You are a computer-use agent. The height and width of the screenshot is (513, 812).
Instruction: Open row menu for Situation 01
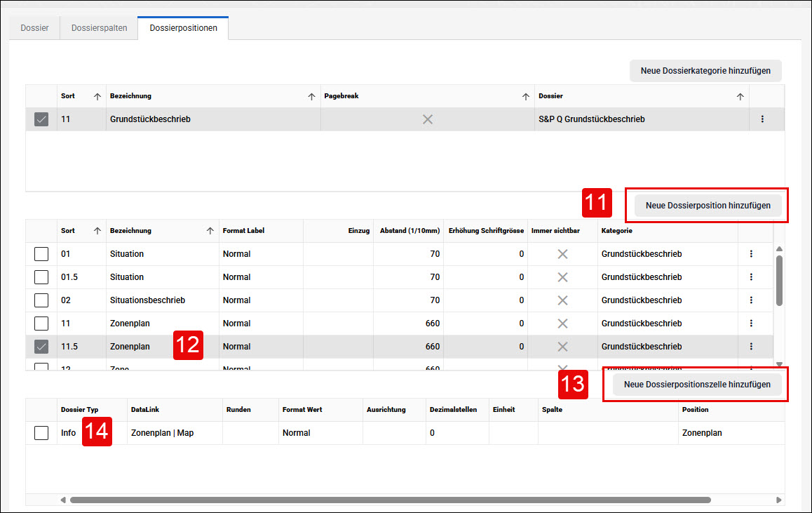[751, 254]
